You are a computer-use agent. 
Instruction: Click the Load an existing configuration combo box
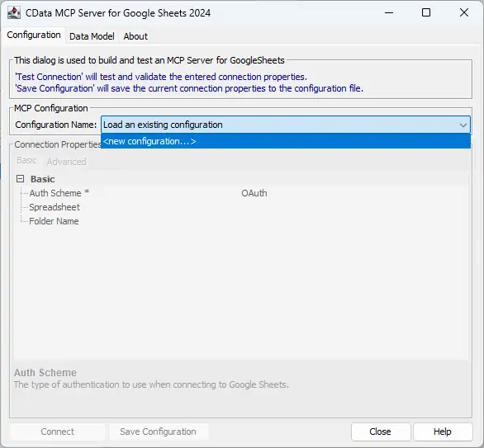pos(286,125)
